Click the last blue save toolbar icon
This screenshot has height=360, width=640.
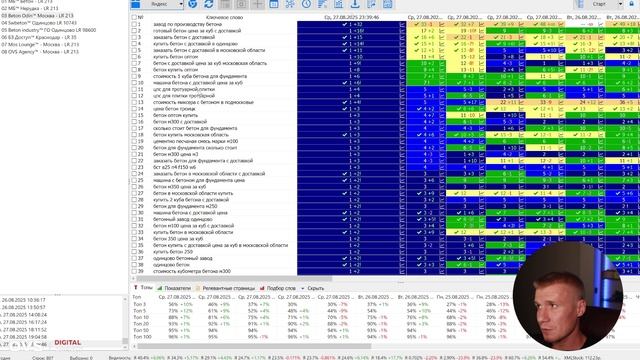[x=388, y=4]
